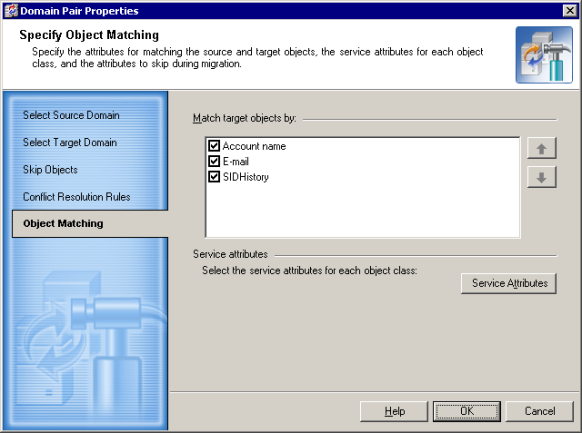Open Conflict Resolution Rules step
Screen dimensions: 582x433
(x=76, y=197)
